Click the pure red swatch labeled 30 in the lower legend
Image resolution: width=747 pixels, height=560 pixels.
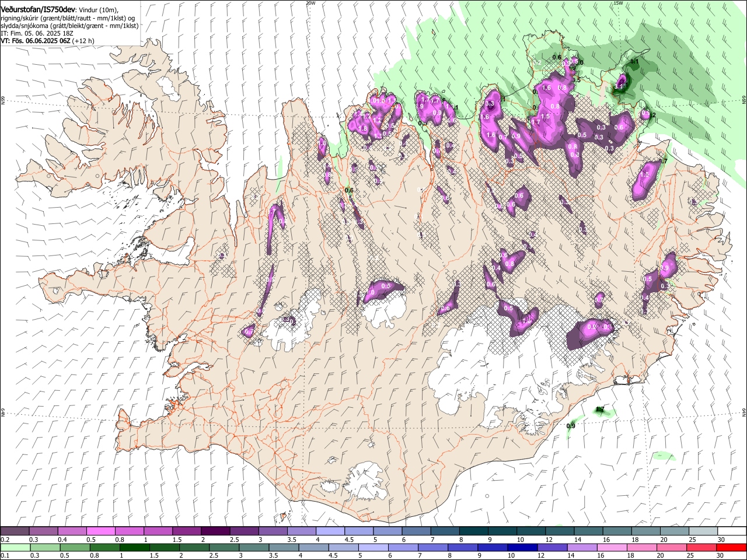point(731,548)
